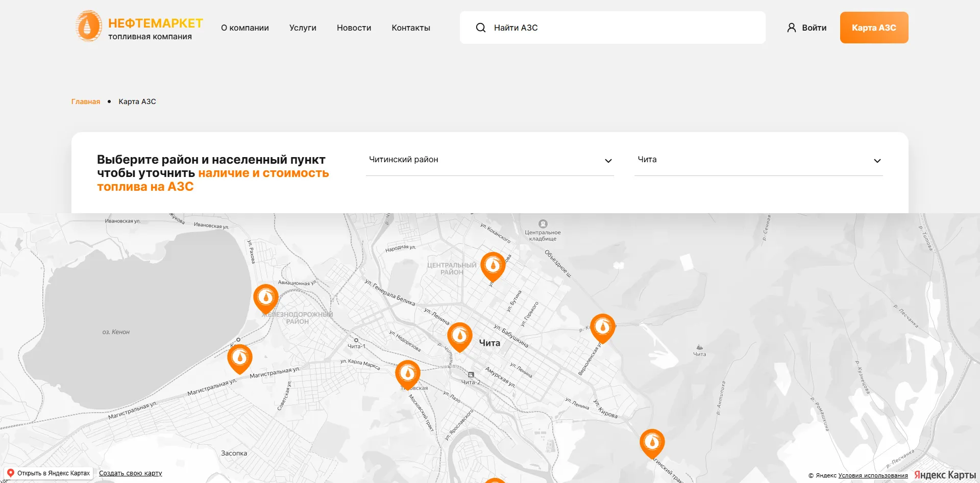
Task: Click the magnifier search icon
Action: 480,28
